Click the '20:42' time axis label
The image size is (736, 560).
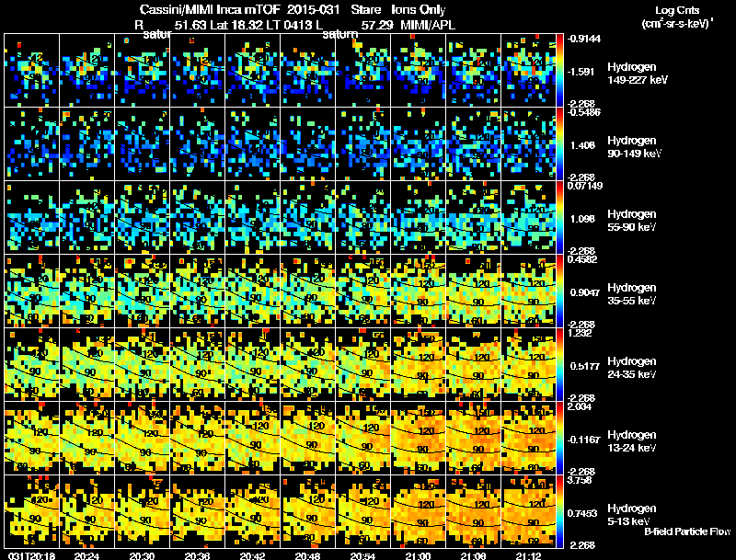tap(252, 555)
